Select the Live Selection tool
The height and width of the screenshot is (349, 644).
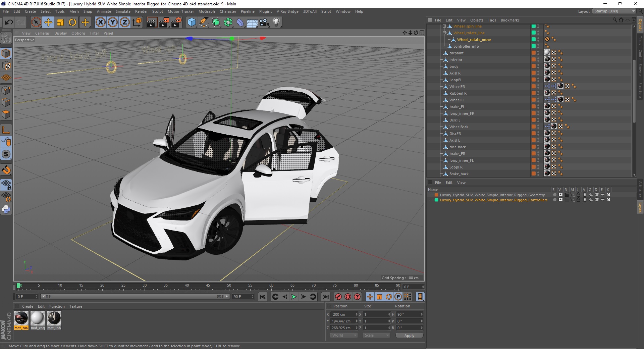click(36, 22)
